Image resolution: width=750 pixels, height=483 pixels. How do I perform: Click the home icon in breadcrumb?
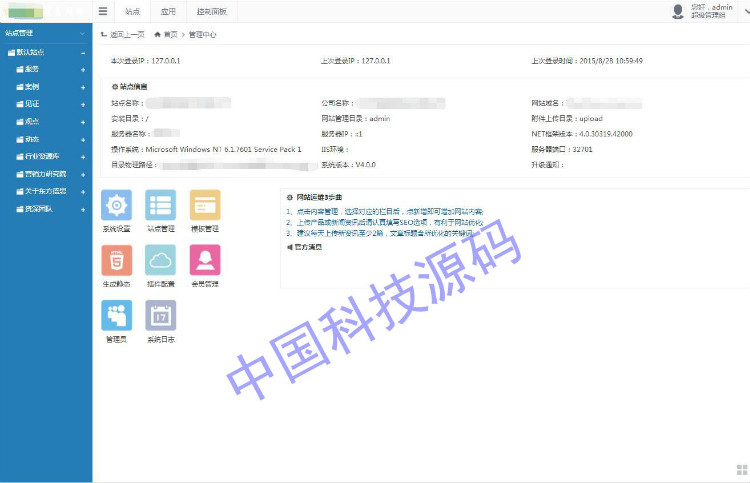pyautogui.click(x=157, y=34)
